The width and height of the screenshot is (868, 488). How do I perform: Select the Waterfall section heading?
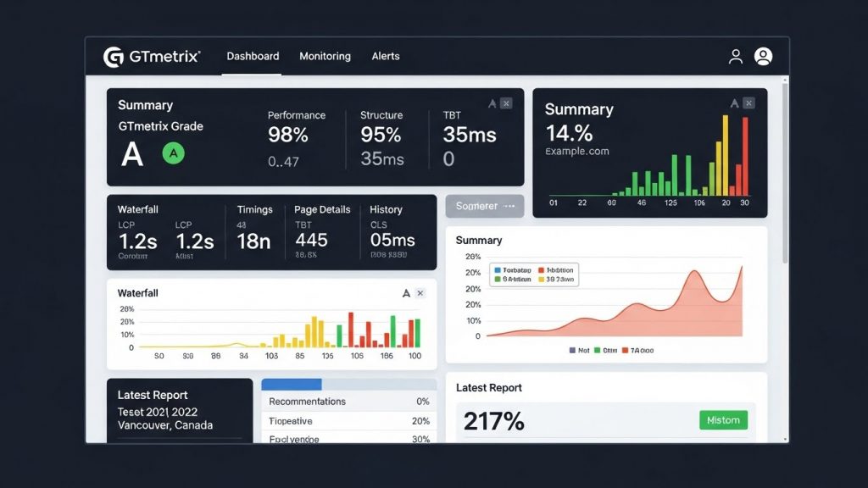click(138, 210)
